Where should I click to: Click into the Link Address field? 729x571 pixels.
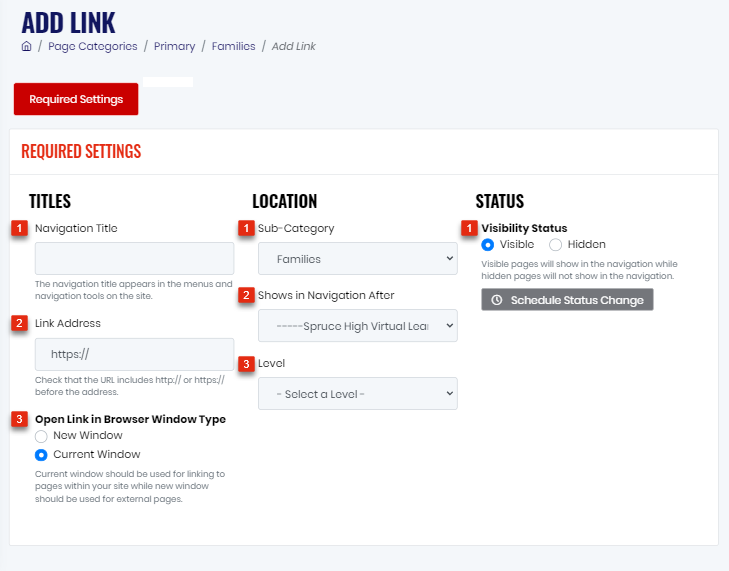134,354
